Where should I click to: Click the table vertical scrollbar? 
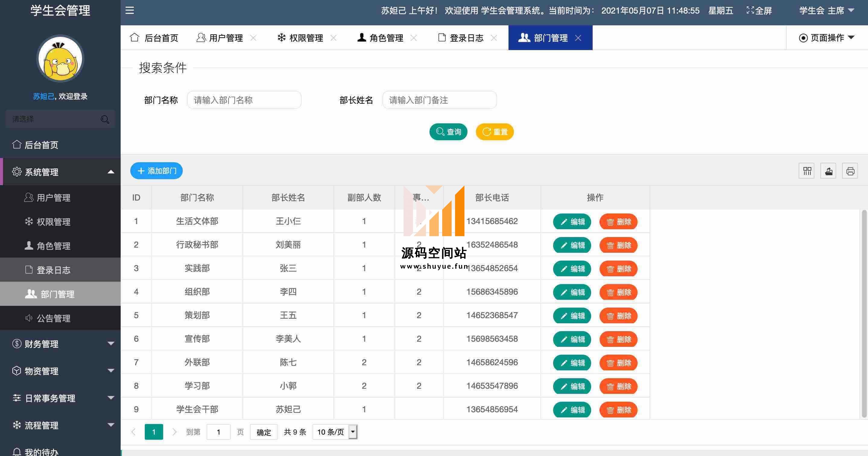coord(864,313)
